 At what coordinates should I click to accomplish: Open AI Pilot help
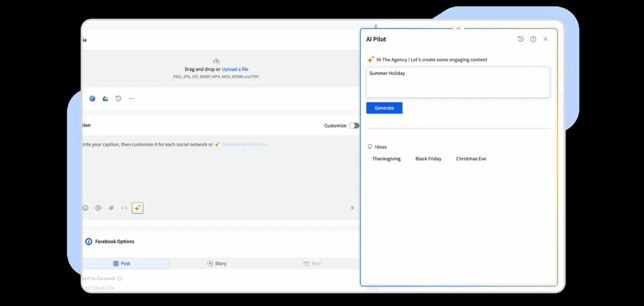pos(533,39)
